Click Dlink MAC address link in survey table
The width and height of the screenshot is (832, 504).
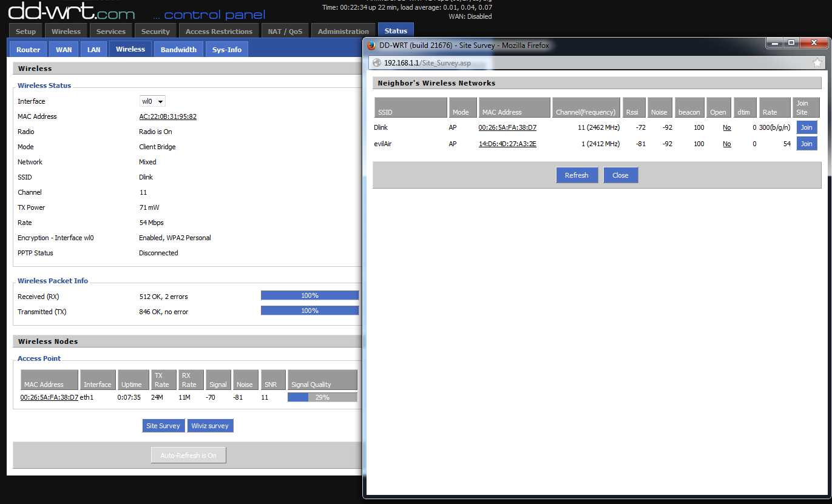coord(507,127)
